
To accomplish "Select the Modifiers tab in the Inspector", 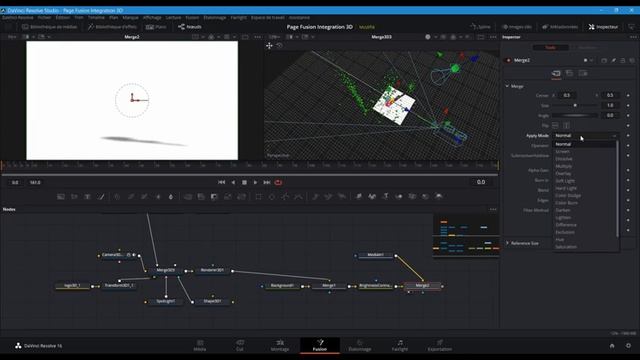I will pos(587,48).
